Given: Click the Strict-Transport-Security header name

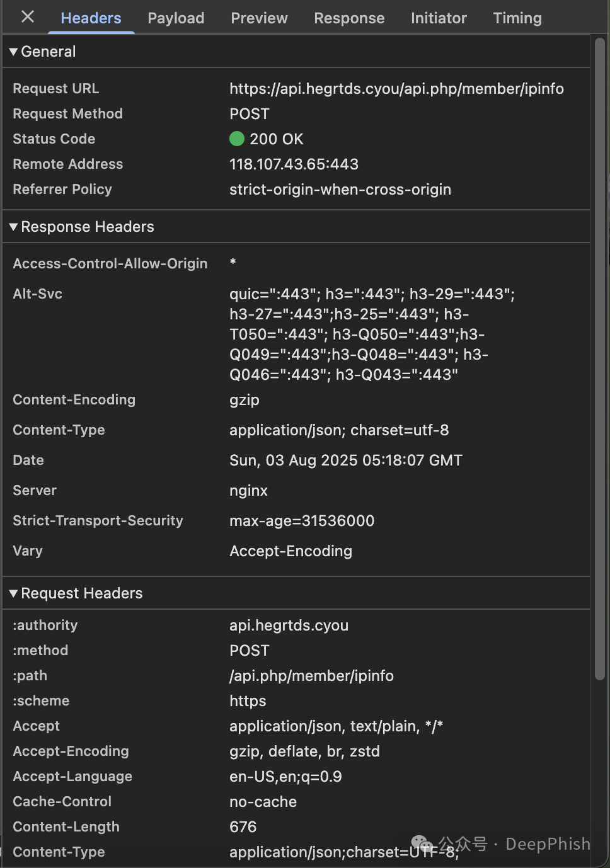Looking at the screenshot, I should click(98, 521).
